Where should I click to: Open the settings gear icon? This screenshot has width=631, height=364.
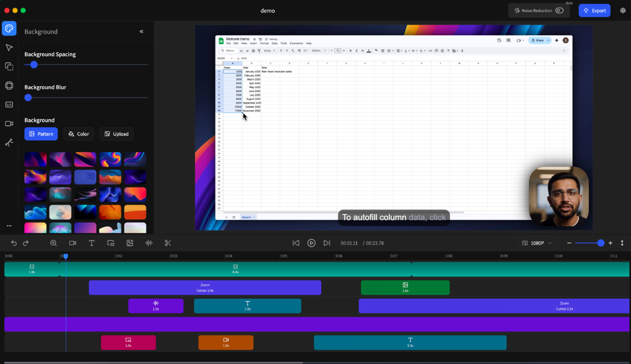(x=623, y=11)
